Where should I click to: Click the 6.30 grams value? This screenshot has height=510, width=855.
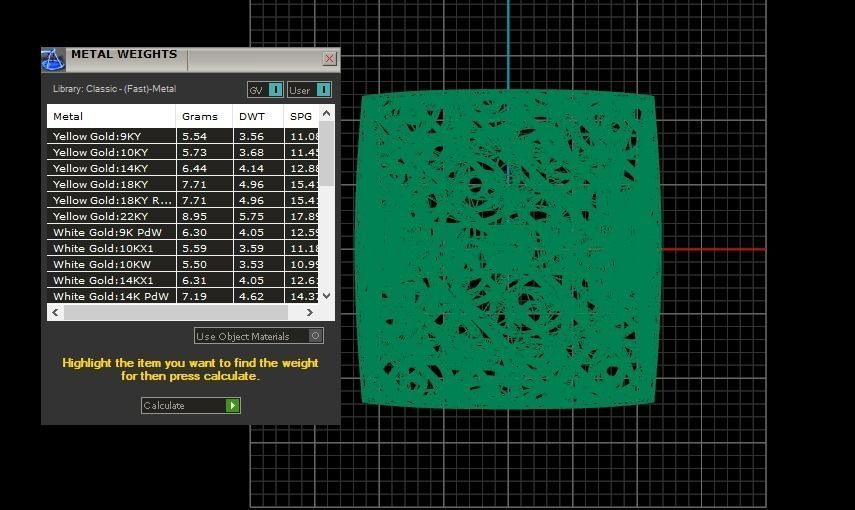click(x=194, y=232)
